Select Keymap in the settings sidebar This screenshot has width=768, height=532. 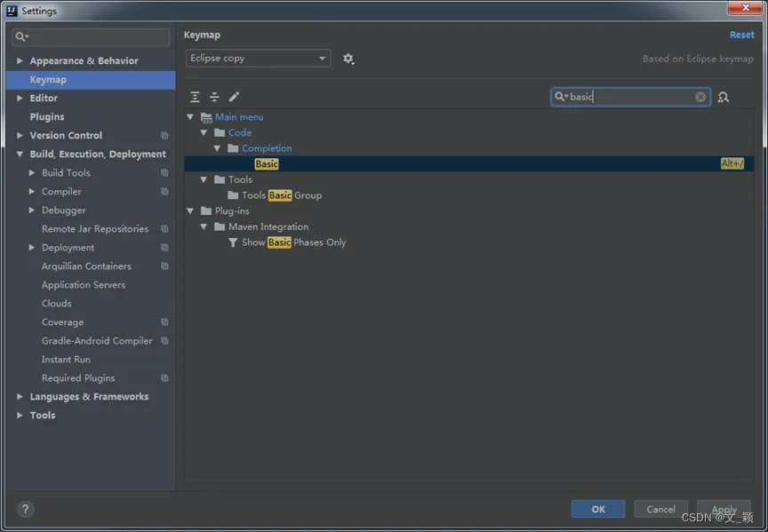[x=48, y=80]
